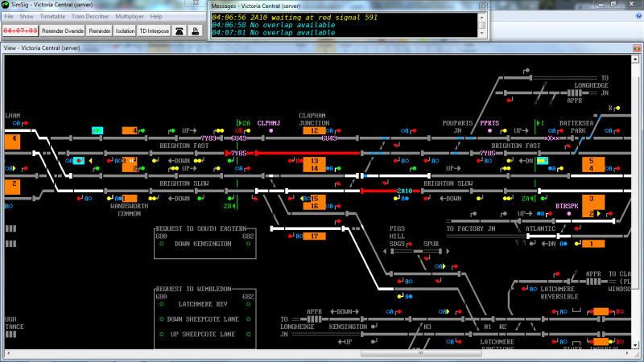Click the LATCHMERE REVERSIBLE label

559,293
